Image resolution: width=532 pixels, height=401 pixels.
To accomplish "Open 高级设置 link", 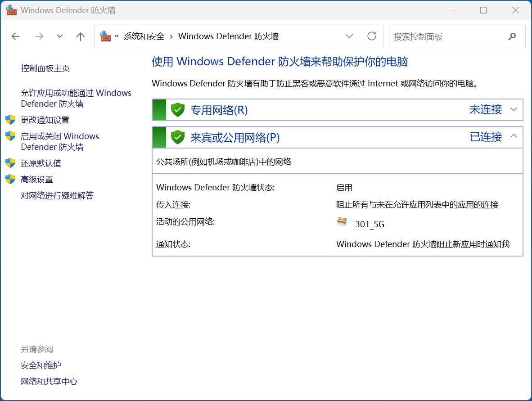I will 37,179.
